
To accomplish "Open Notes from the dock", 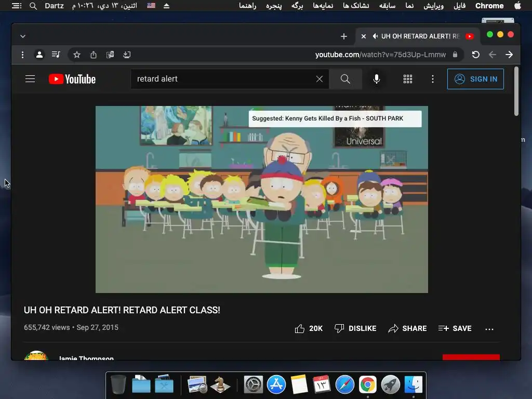I will coord(299,384).
